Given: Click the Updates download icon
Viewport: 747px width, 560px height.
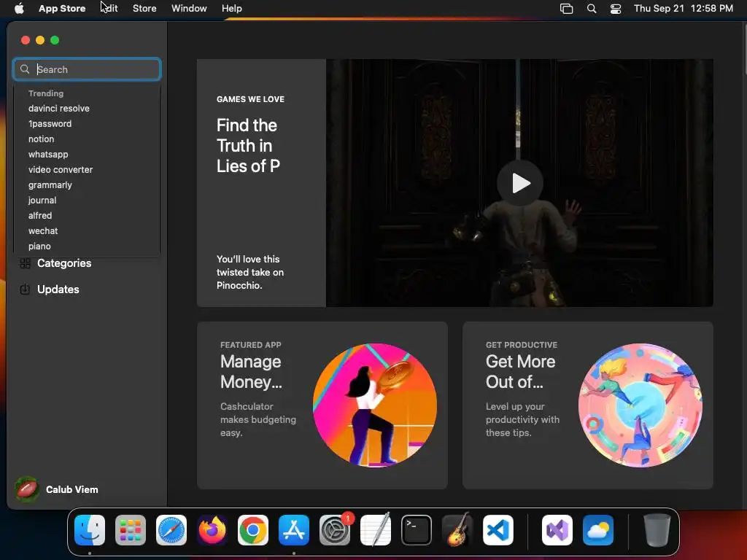Looking at the screenshot, I should (x=25, y=289).
